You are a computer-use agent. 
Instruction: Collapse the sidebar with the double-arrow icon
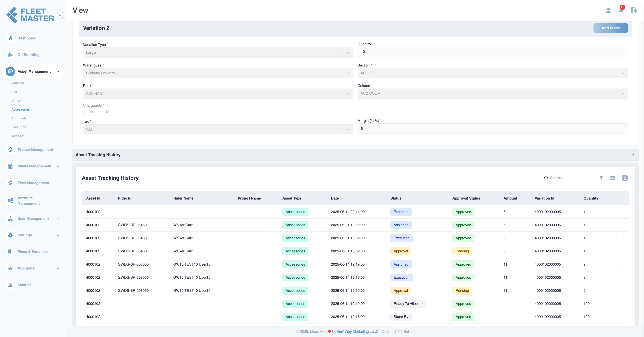[60, 15]
